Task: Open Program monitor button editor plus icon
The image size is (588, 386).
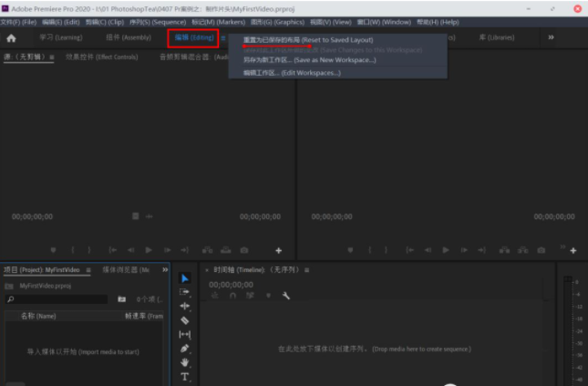Action: click(573, 250)
